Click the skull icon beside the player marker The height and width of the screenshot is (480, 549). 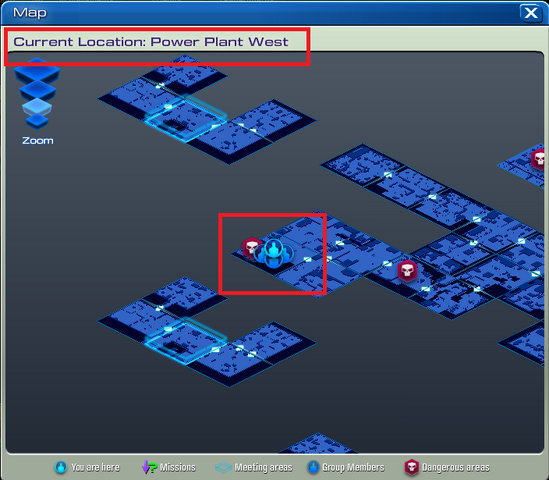pos(251,247)
